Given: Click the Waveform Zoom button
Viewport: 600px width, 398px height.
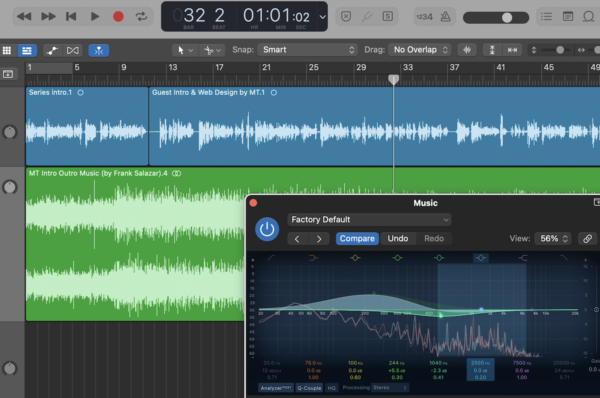Looking at the screenshot, I should tap(467, 50).
